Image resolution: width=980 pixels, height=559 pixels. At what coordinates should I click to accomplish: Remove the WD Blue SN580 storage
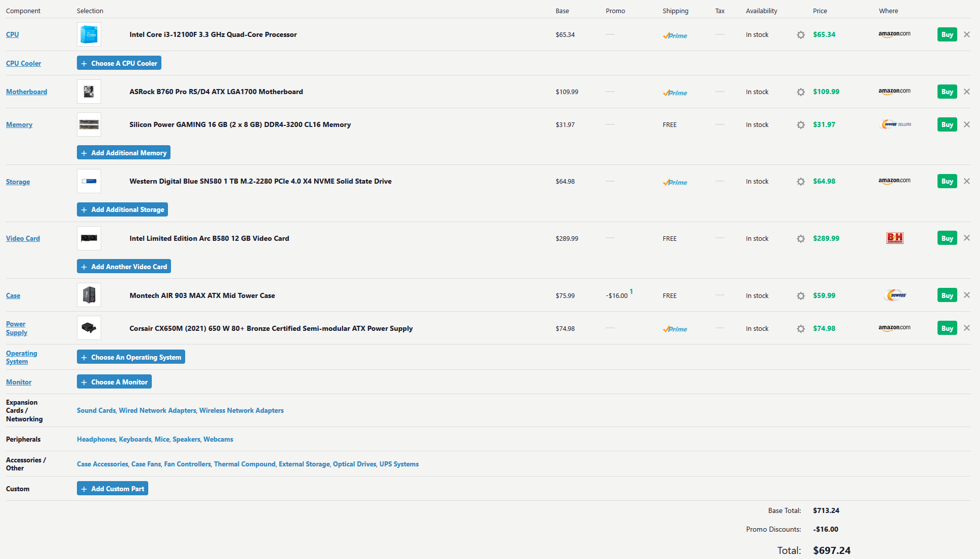(967, 181)
